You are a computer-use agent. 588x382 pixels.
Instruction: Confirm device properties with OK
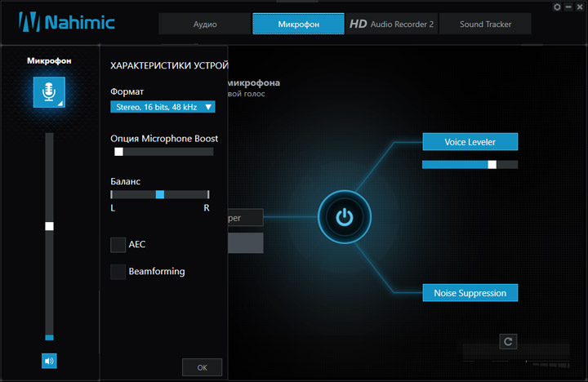[x=203, y=367]
